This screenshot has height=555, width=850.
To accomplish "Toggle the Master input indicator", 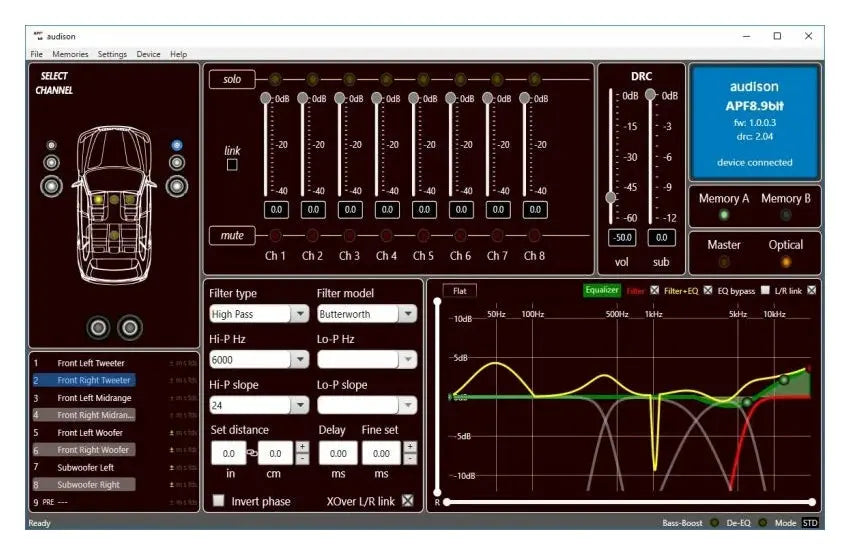I will (724, 262).
